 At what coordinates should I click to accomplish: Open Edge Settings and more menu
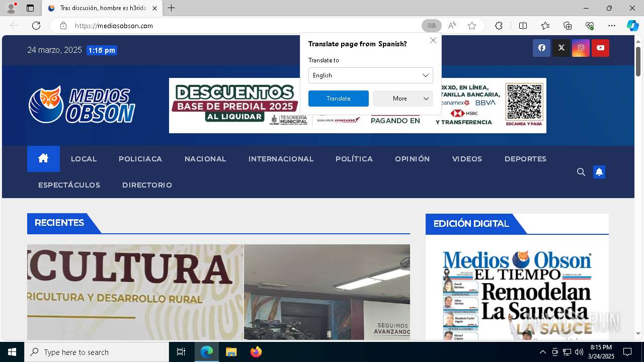click(x=612, y=26)
